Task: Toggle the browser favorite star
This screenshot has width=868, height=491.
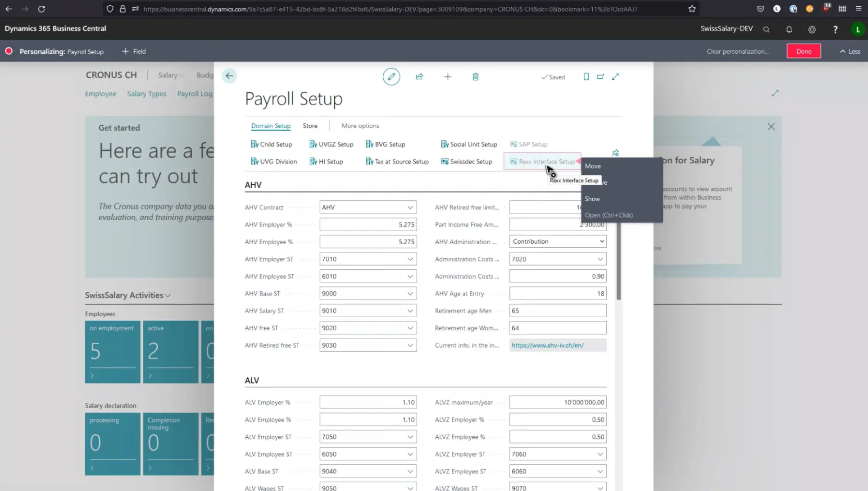Action: click(691, 9)
